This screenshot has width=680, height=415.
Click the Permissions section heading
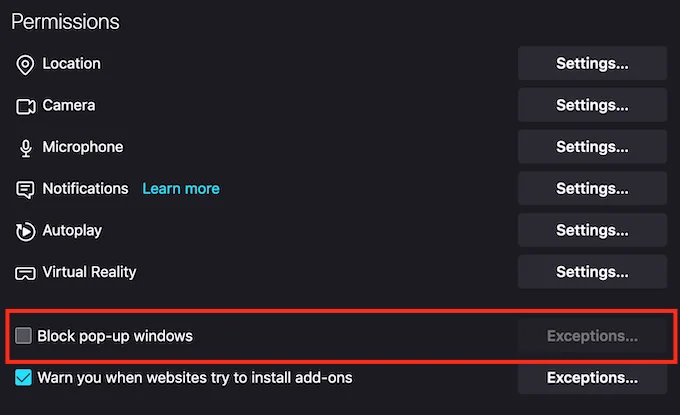65,21
